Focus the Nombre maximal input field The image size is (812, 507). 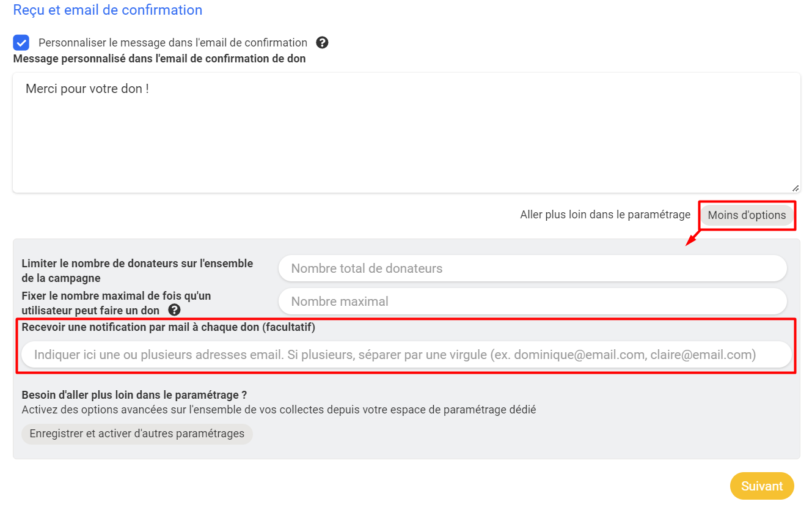pos(533,302)
